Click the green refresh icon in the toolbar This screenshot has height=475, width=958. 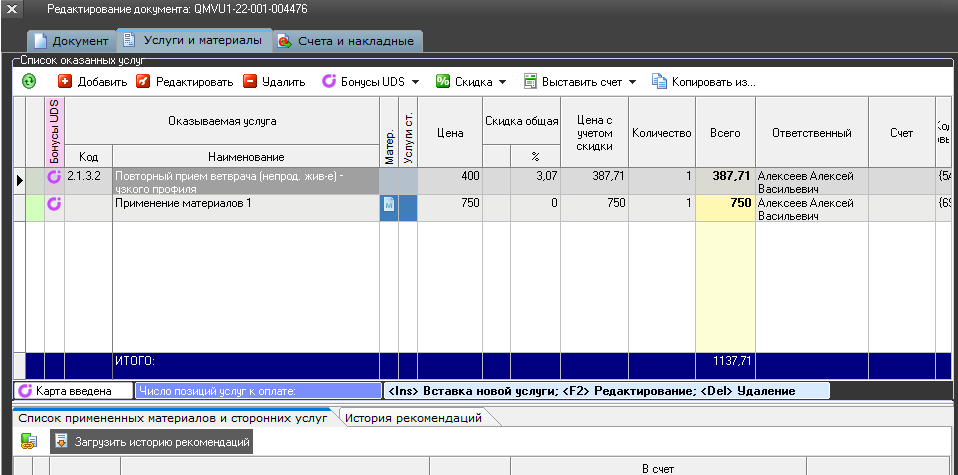(29, 81)
